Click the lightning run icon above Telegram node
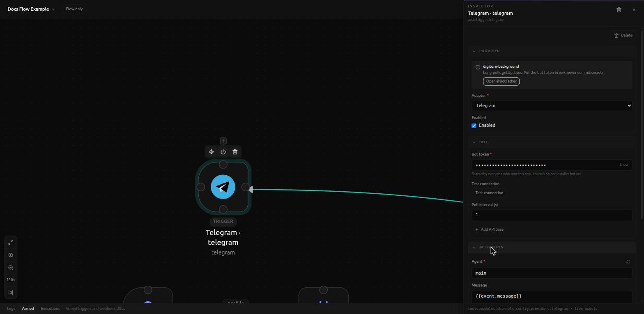This screenshot has height=314, width=644. pos(211,152)
